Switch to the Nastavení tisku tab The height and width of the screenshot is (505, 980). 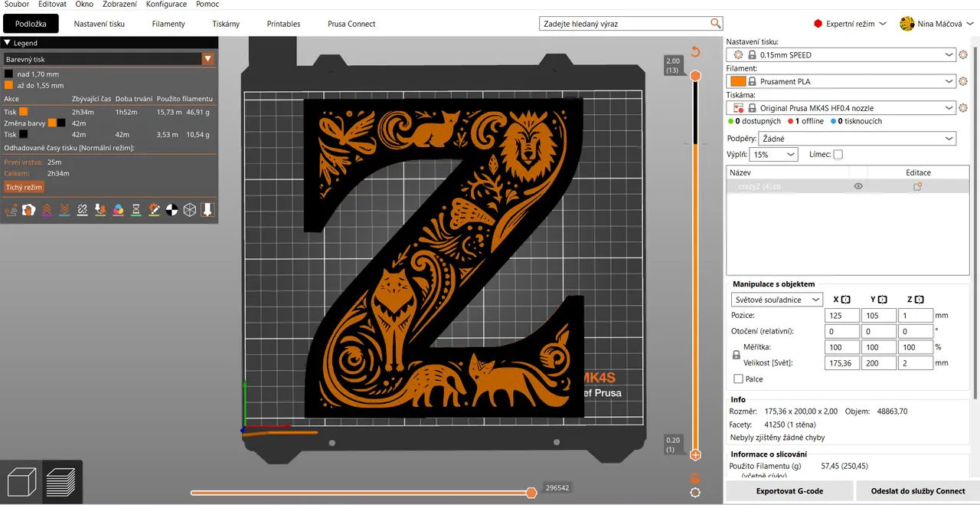point(99,24)
